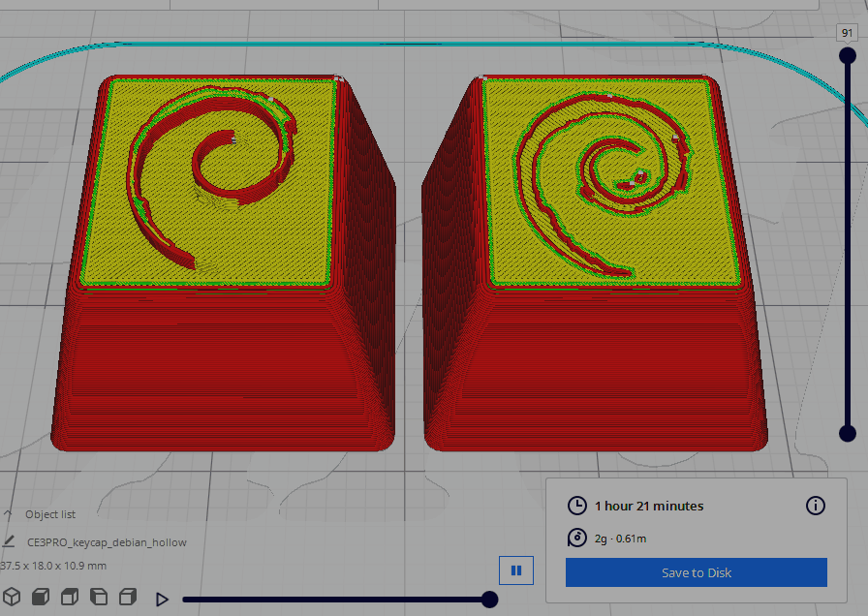Viewport: 868px width, 616px height.
Task: Open print info details icon
Action: coord(815,506)
